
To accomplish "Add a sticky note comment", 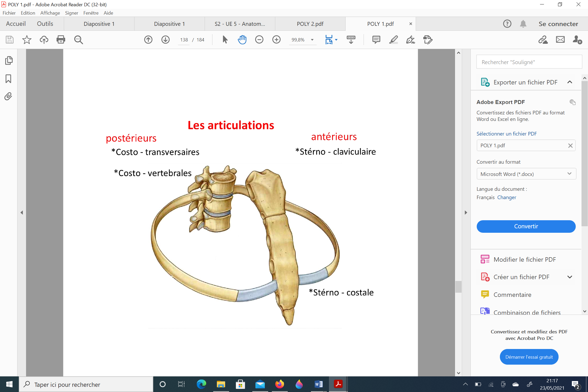I will point(376,40).
